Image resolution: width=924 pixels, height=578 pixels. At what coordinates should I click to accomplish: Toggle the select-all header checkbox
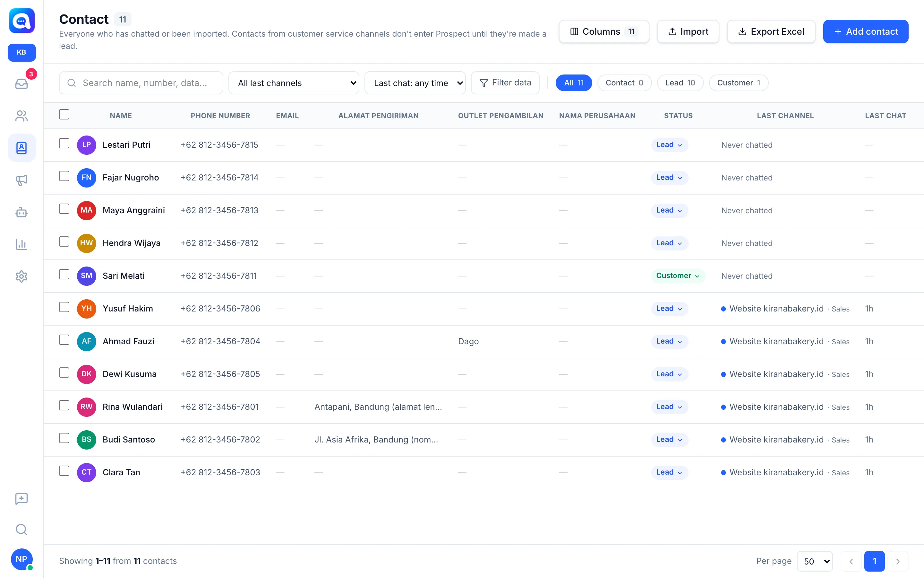[x=64, y=114]
